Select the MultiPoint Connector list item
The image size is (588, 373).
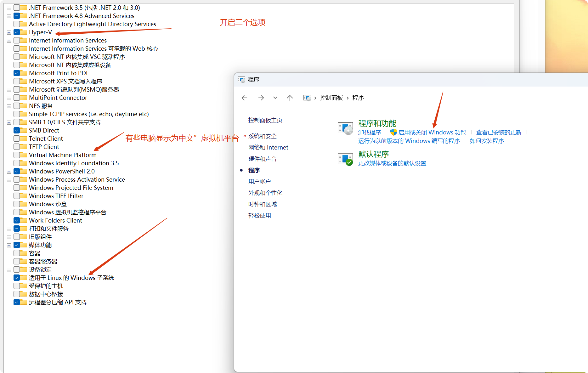[58, 98]
